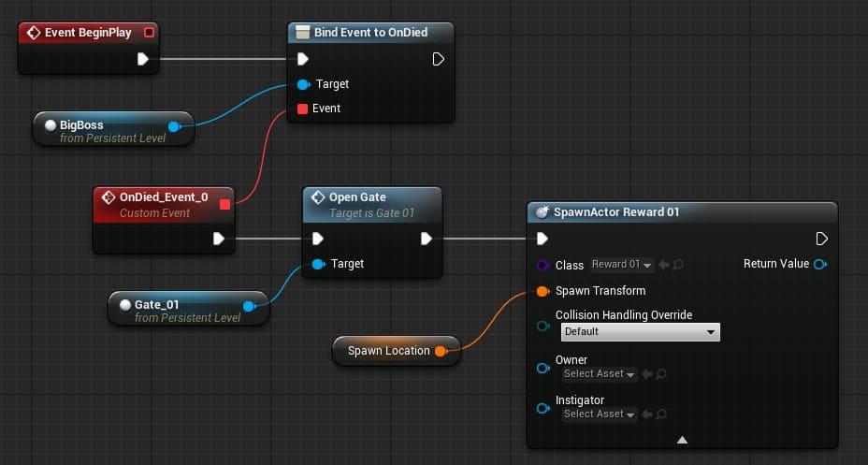Select the Spawn Location variable node
This screenshot has width=868, height=465.
[x=397, y=351]
